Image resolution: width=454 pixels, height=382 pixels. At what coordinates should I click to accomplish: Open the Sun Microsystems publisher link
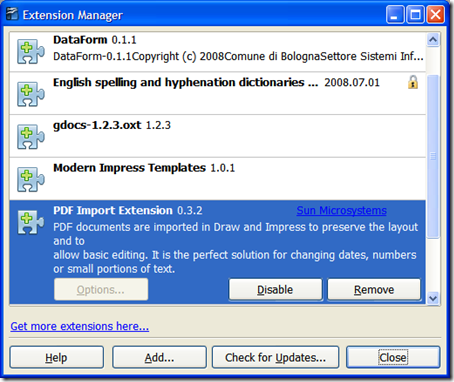pyautogui.click(x=341, y=211)
